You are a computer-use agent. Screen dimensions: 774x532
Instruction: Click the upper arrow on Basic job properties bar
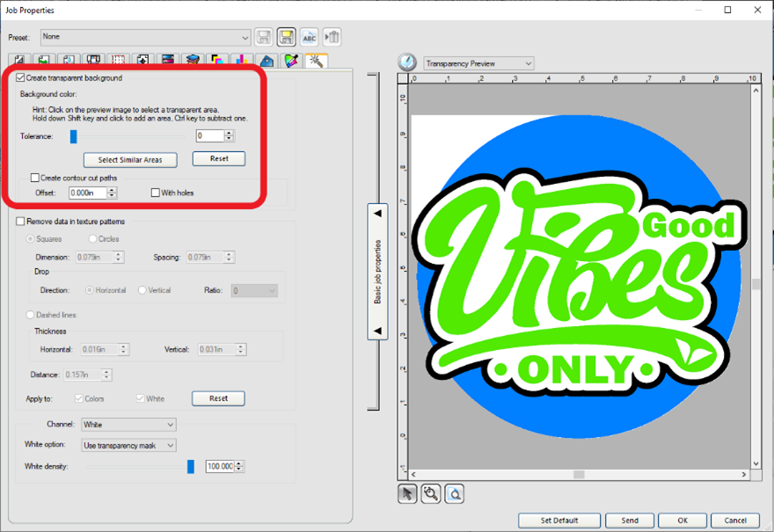(378, 214)
